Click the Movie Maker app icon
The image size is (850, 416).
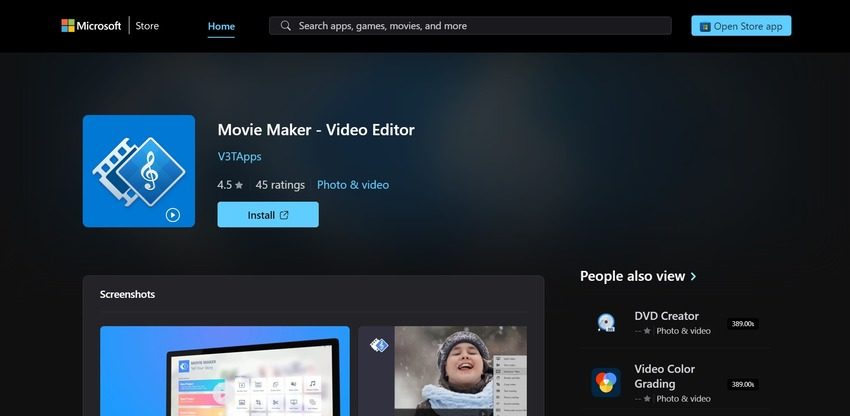pyautogui.click(x=139, y=171)
